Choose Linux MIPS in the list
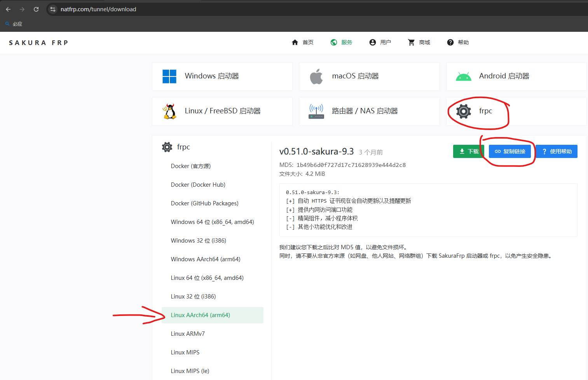This screenshot has width=588, height=380. tap(213, 352)
